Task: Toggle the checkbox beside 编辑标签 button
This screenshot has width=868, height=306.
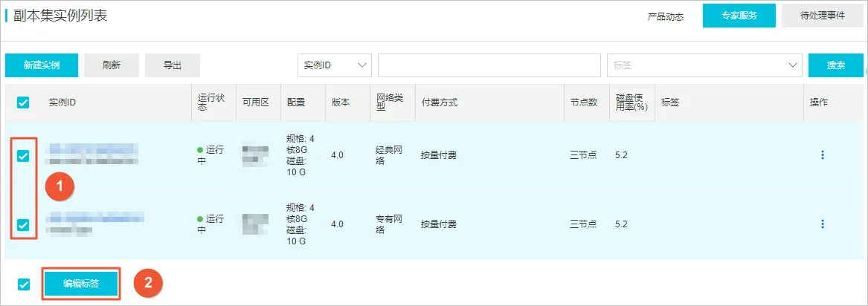Action: pyautogui.click(x=23, y=284)
